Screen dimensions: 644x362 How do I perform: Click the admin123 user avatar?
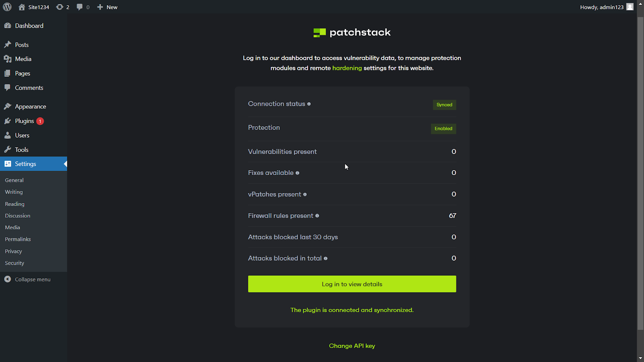click(630, 7)
